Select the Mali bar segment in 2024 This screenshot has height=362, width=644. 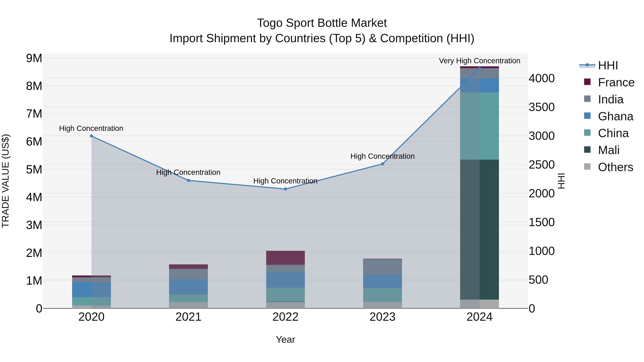[x=479, y=230]
